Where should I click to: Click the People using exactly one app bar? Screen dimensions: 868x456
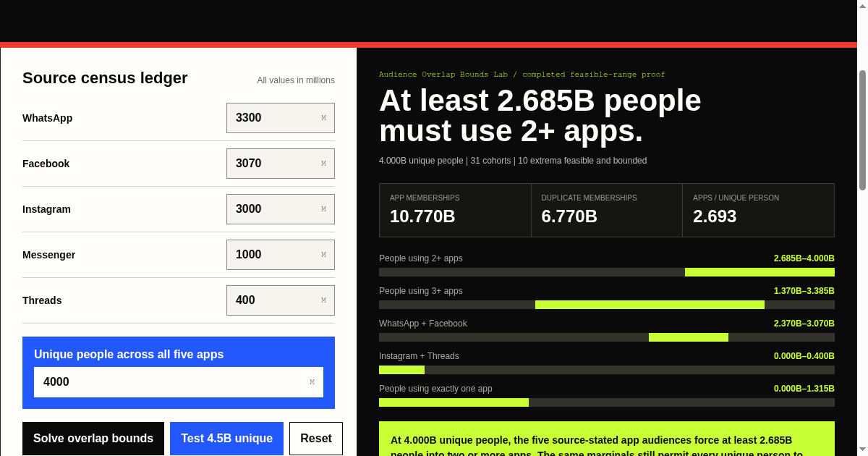pyautogui.click(x=607, y=402)
